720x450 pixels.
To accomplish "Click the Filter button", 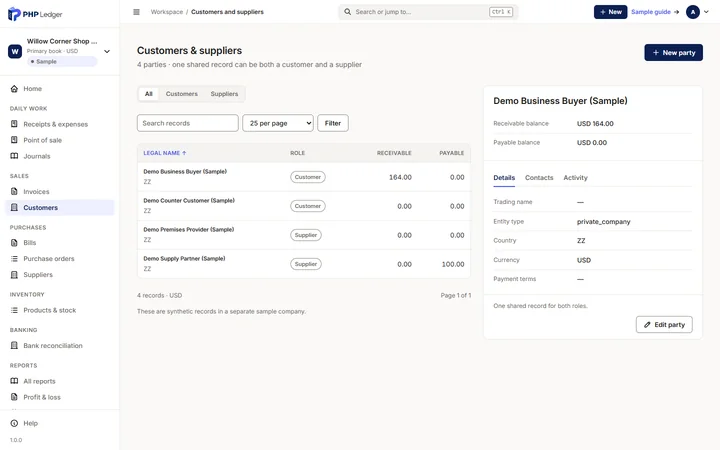I will tap(333, 123).
